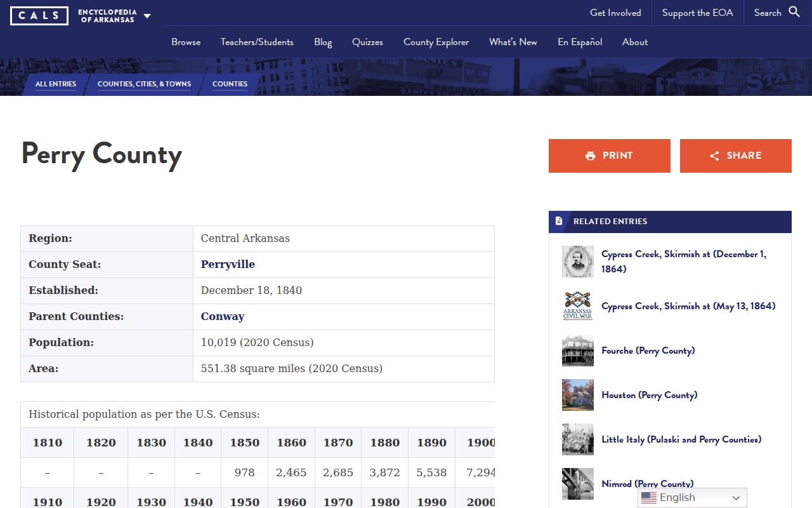Select the Established date December 18, 1840
This screenshot has width=812, height=508.
pos(251,290)
